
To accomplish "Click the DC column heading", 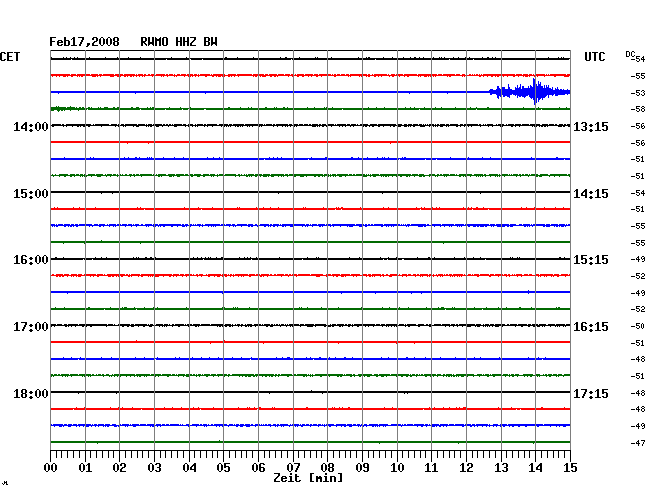I will pyautogui.click(x=630, y=54).
